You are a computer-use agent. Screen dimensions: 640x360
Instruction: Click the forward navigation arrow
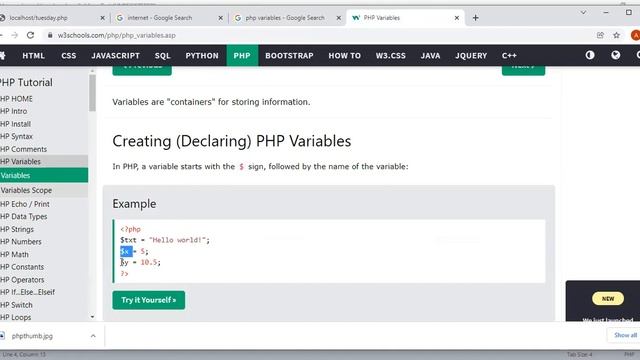[15, 36]
